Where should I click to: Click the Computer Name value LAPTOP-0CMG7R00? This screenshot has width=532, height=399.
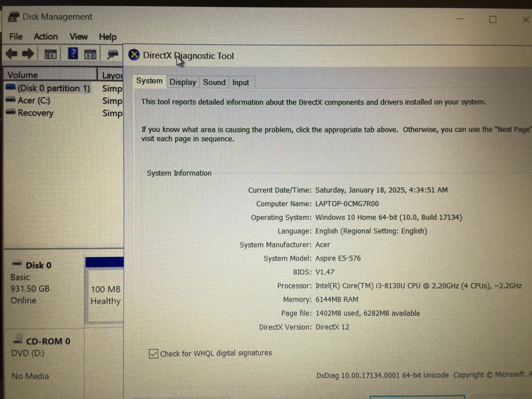(x=347, y=203)
